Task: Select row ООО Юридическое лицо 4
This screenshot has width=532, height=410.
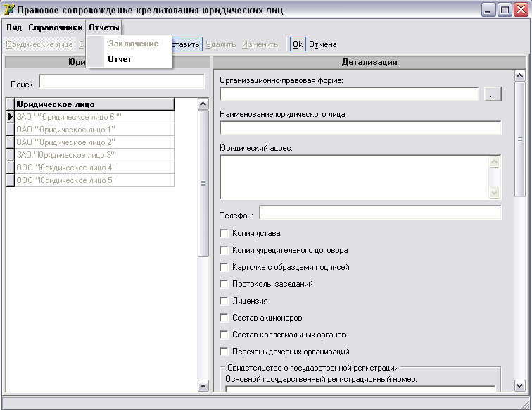Action: click(94, 168)
